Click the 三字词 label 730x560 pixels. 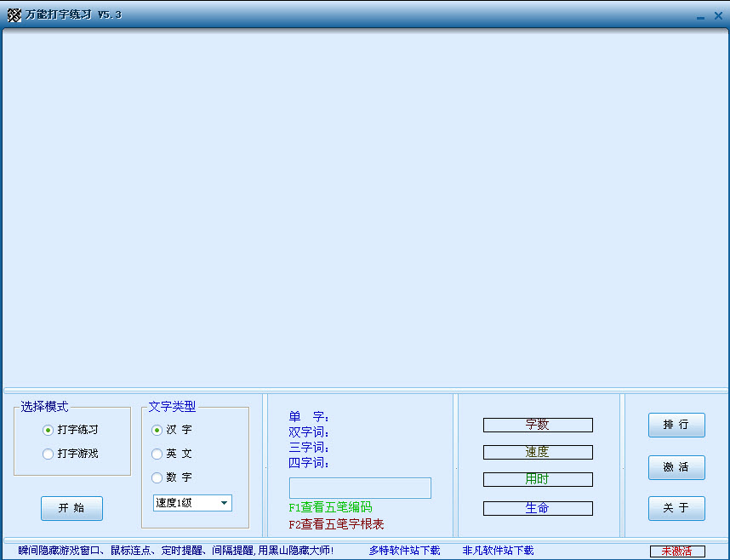[x=309, y=448]
